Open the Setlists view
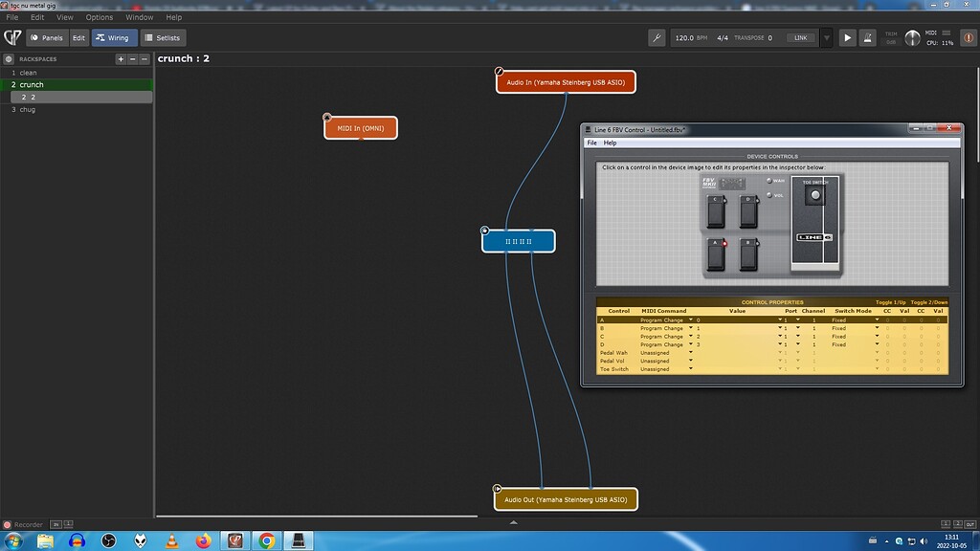The image size is (980, 551). pos(163,37)
